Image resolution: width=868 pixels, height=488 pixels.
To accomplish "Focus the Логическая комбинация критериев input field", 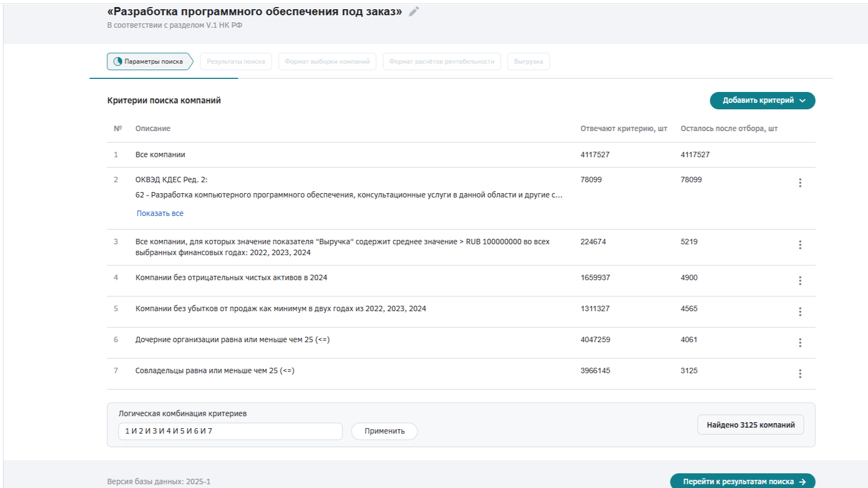I will (230, 431).
